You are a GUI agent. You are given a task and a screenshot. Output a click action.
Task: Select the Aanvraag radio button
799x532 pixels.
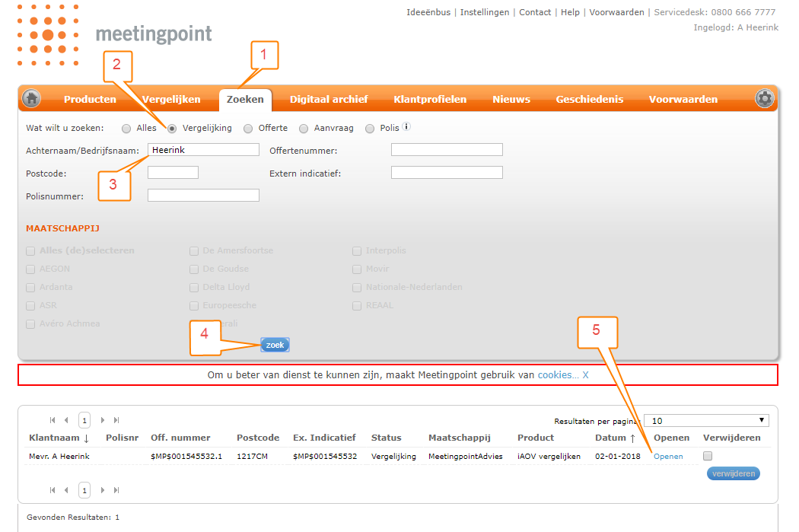[304, 128]
